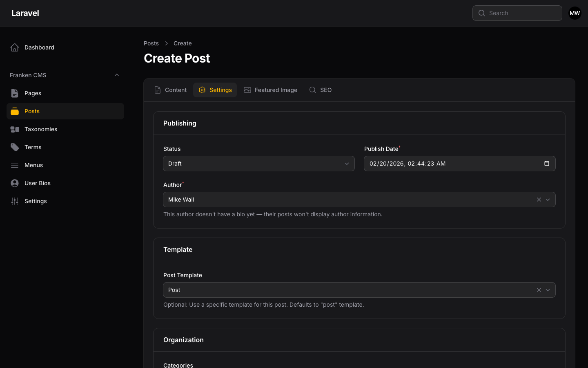Click the Posts sidebar icon
This screenshot has width=588, height=368.
[x=15, y=111]
